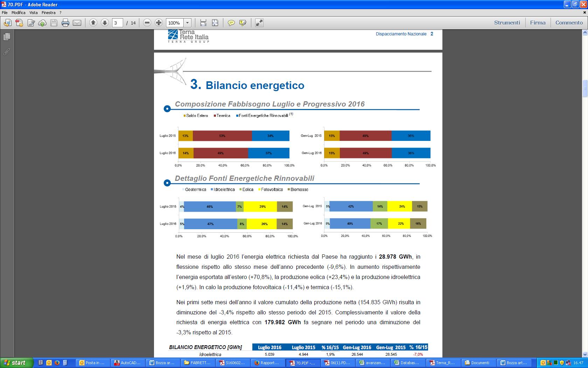Open the Firma pane
Viewport: 588px width, 368px height.
pyautogui.click(x=538, y=22)
